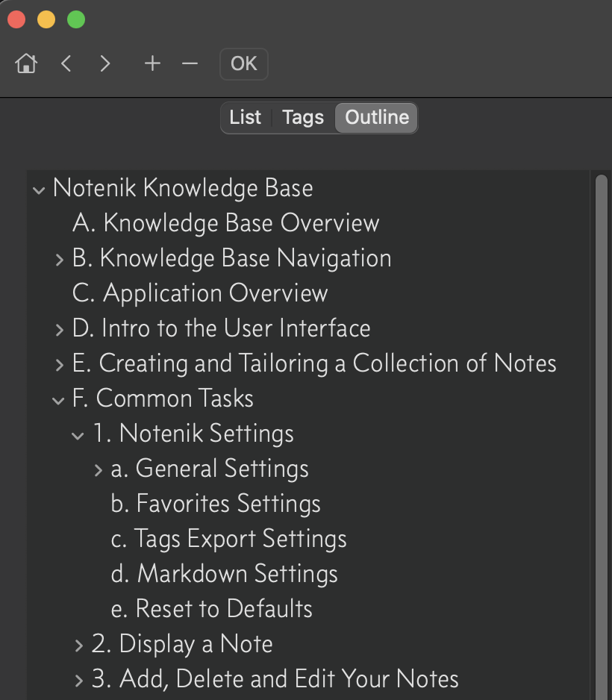Open A. Knowledge Base Overview
This screenshot has width=612, height=700.
click(x=308, y=223)
